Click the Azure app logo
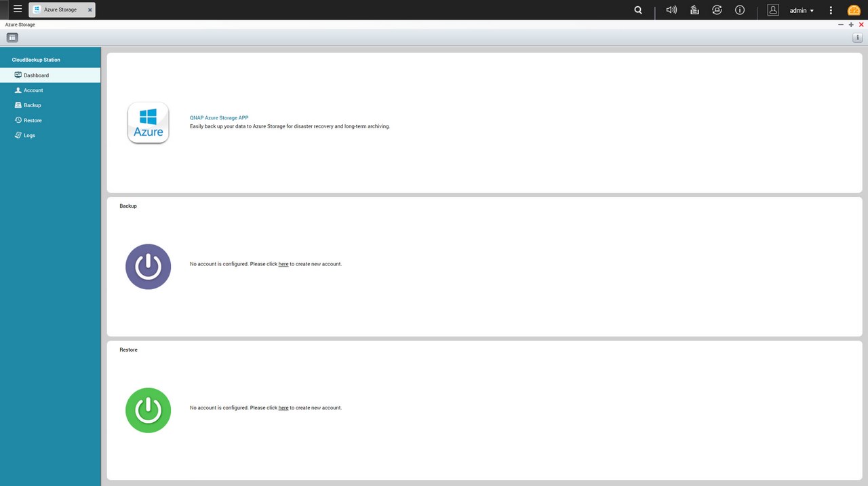 (x=148, y=123)
